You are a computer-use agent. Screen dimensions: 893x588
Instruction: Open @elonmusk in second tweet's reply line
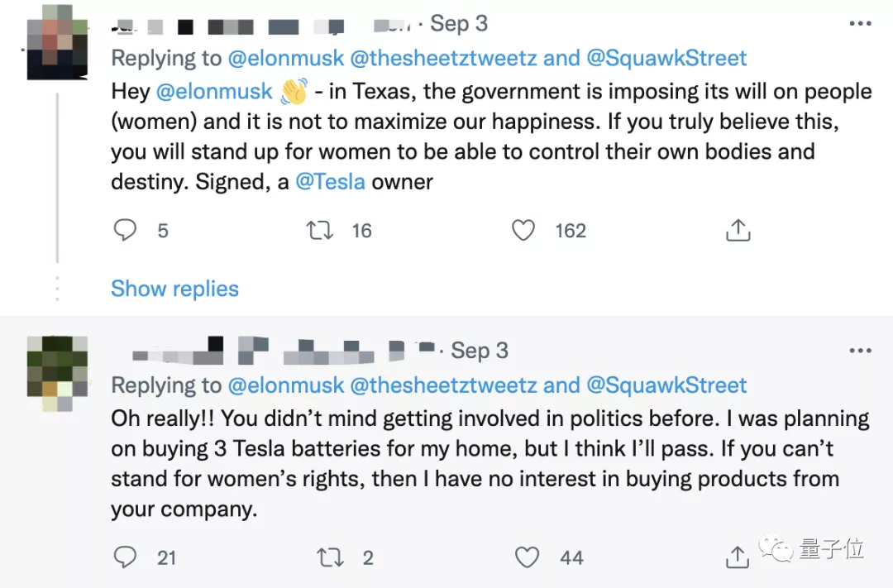coord(285,385)
